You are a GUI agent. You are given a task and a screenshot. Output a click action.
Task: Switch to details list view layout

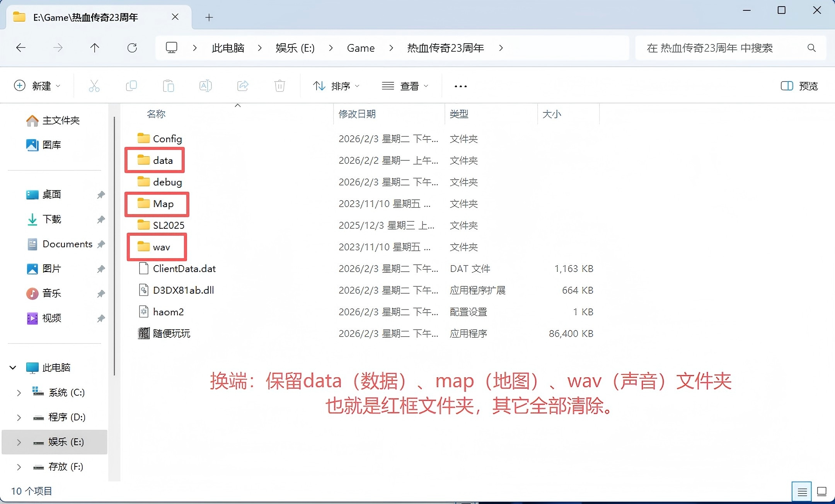point(802,492)
